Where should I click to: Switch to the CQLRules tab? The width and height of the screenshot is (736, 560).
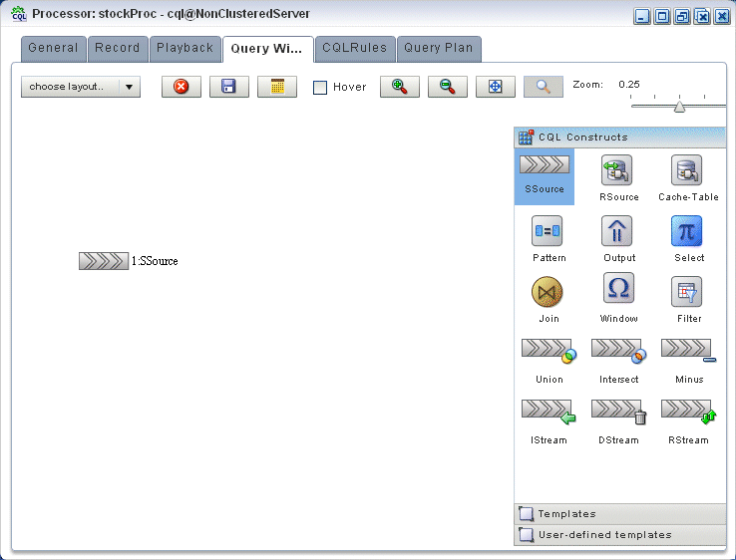(355, 48)
